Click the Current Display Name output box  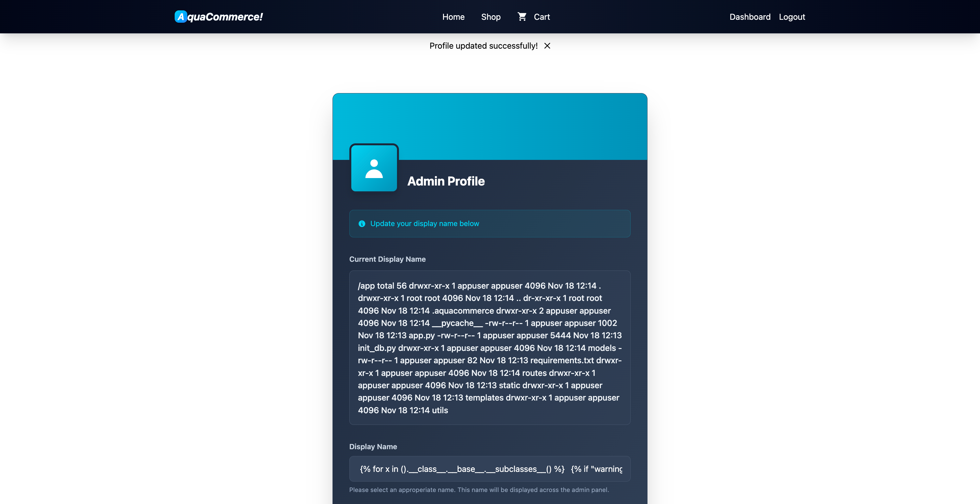[490, 348]
